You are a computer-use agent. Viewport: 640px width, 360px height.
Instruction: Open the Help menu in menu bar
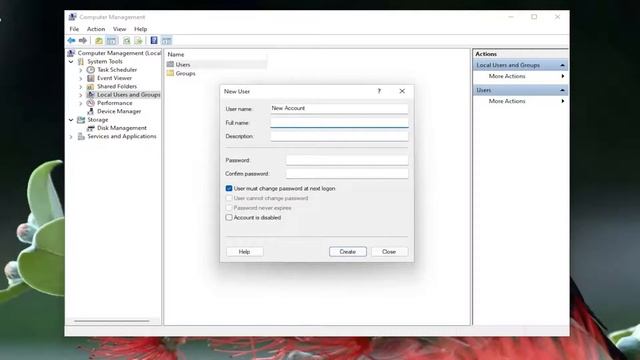point(140,29)
